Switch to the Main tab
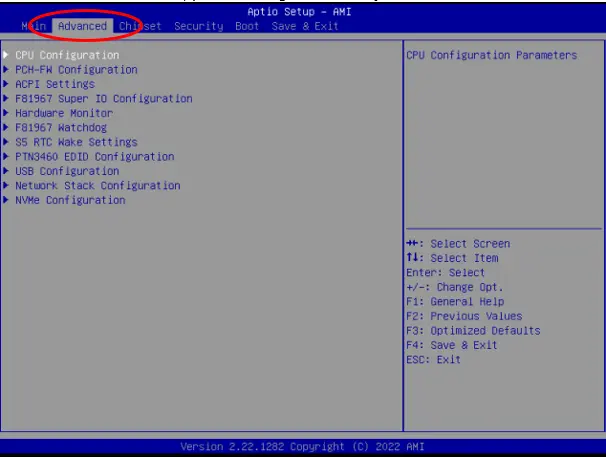Screen dimensions: 606x457 coord(34,26)
